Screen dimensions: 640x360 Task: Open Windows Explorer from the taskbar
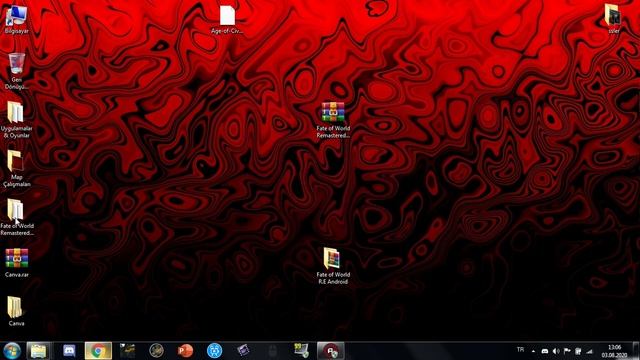(38, 351)
